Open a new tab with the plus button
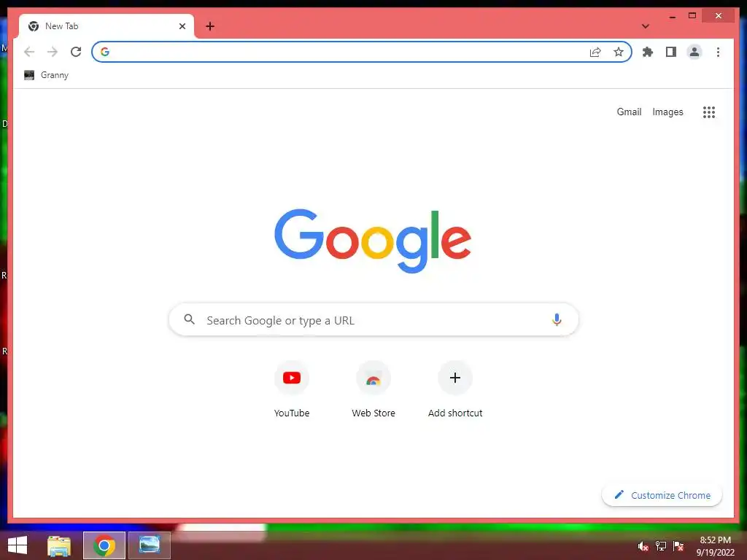 [x=210, y=26]
